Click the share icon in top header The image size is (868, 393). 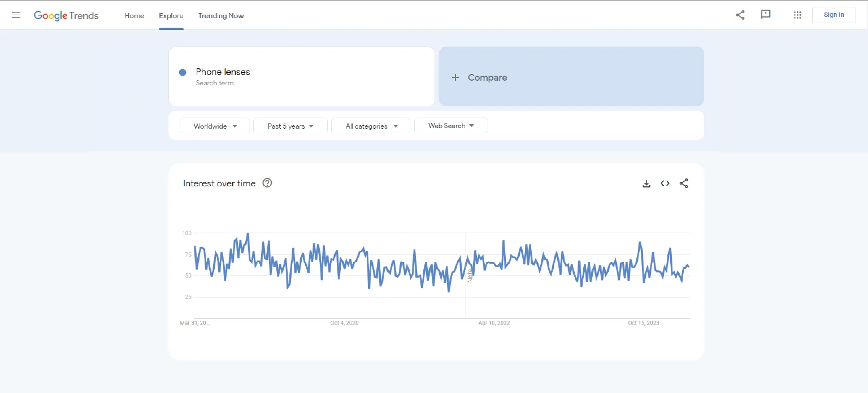pos(740,15)
